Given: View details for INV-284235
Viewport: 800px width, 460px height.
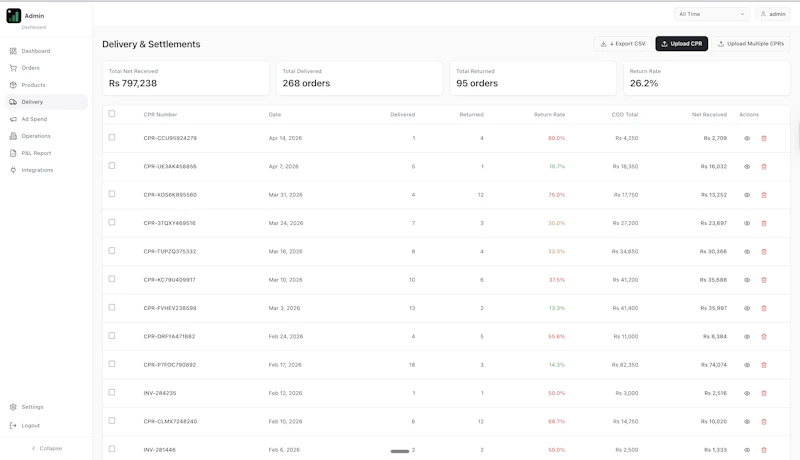Looking at the screenshot, I should pos(747,393).
